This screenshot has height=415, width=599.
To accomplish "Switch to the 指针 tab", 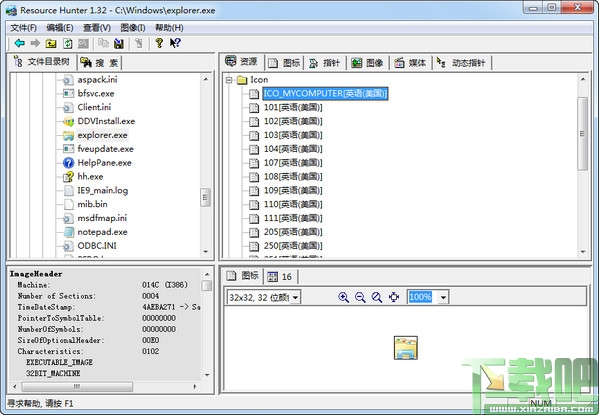I will (x=324, y=63).
